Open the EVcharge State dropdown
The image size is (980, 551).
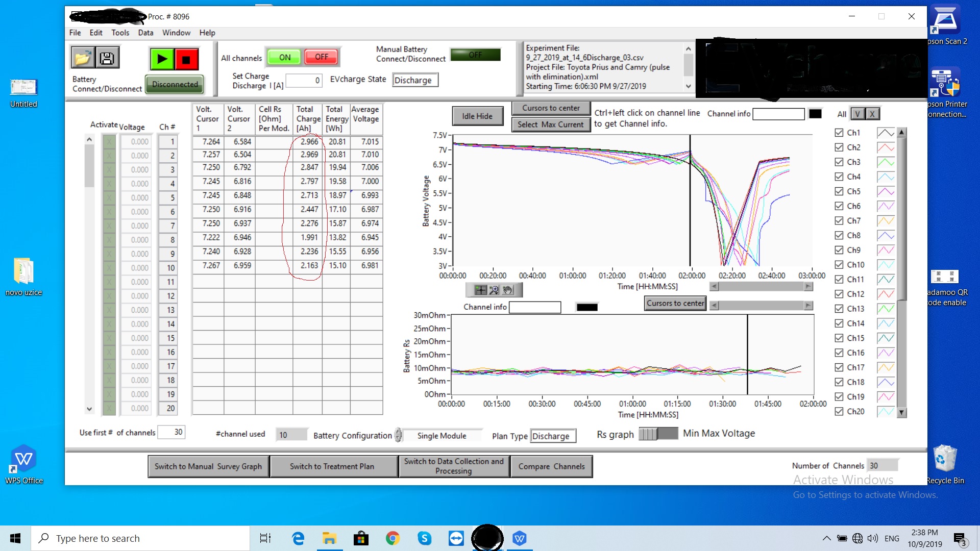pos(415,80)
